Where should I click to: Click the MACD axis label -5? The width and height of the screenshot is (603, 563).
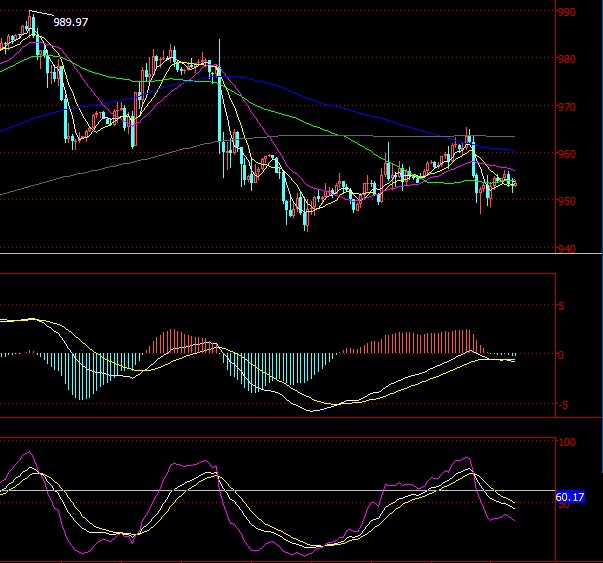click(x=563, y=405)
